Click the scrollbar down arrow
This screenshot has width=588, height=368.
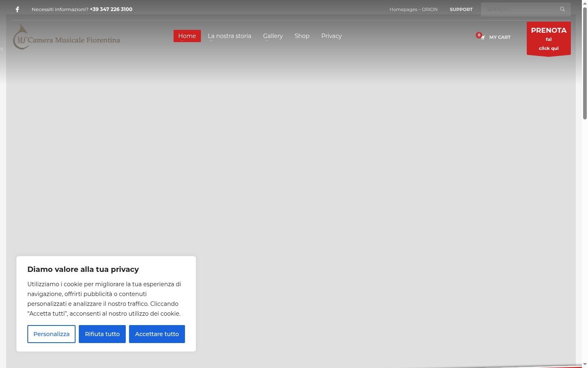click(x=585, y=364)
